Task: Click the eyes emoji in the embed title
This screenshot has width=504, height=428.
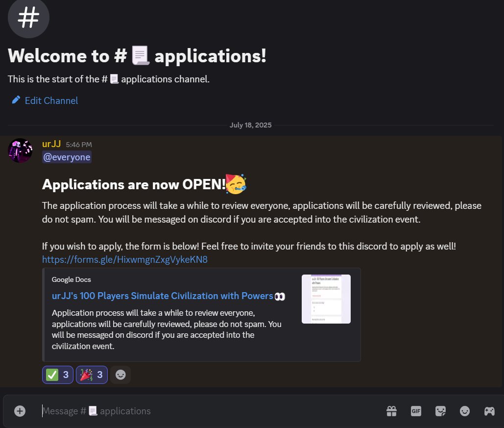Action: pyautogui.click(x=280, y=297)
